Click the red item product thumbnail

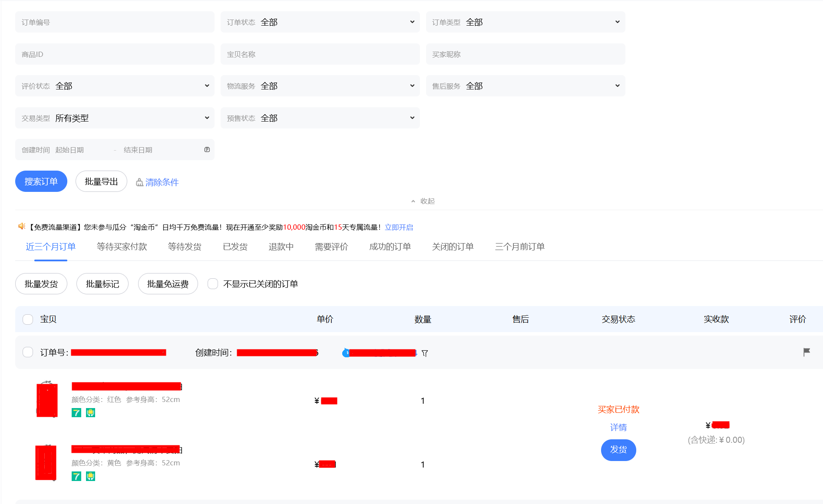(47, 400)
